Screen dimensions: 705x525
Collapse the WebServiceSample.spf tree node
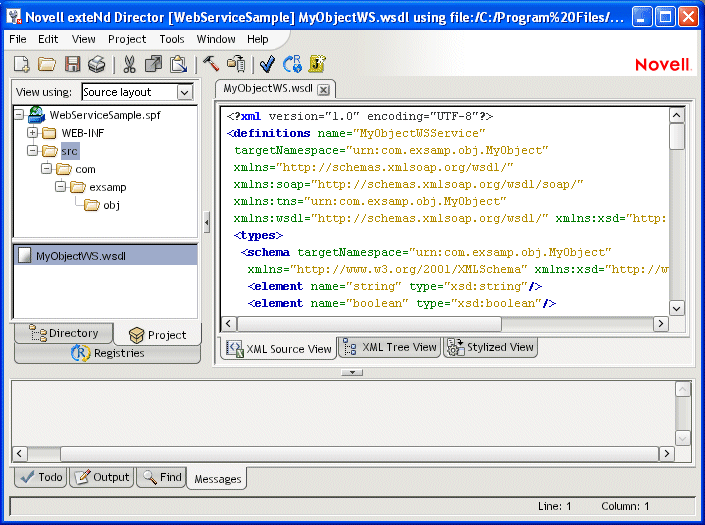coord(18,115)
